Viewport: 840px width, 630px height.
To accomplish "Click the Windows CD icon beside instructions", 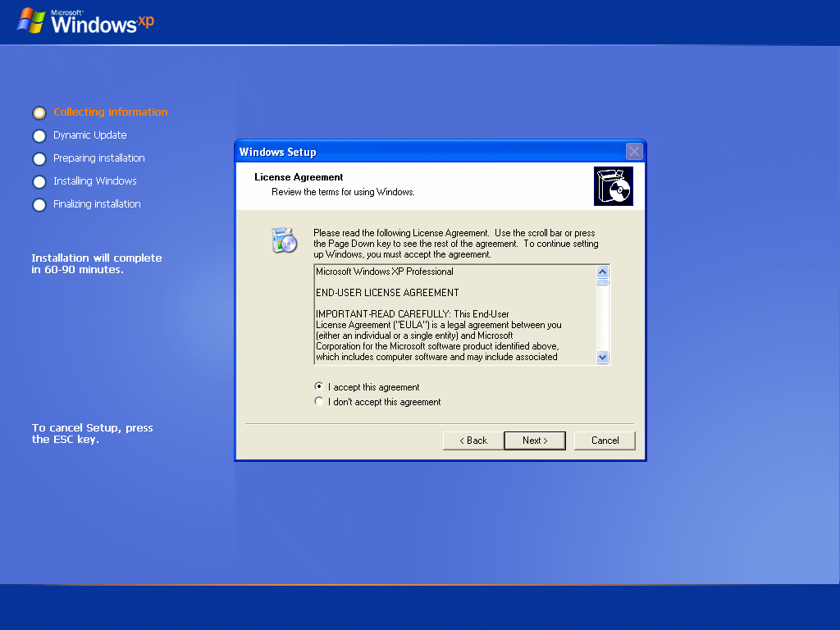I will (x=285, y=240).
